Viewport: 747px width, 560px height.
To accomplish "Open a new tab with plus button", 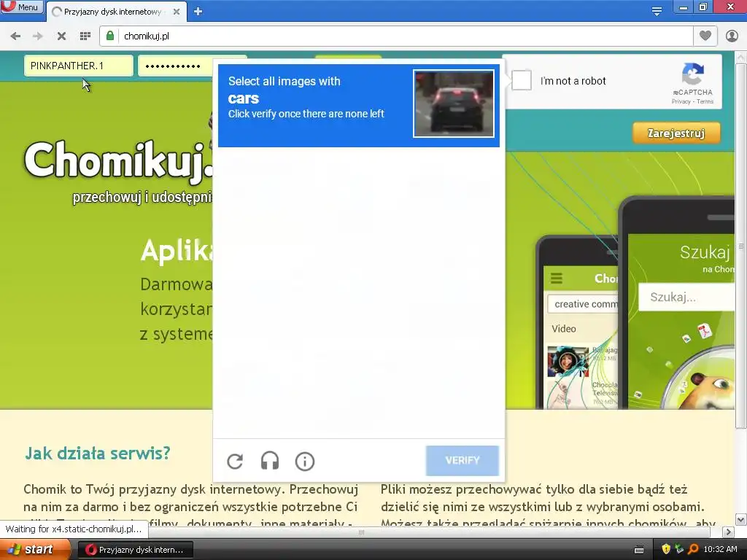I will pos(198,12).
